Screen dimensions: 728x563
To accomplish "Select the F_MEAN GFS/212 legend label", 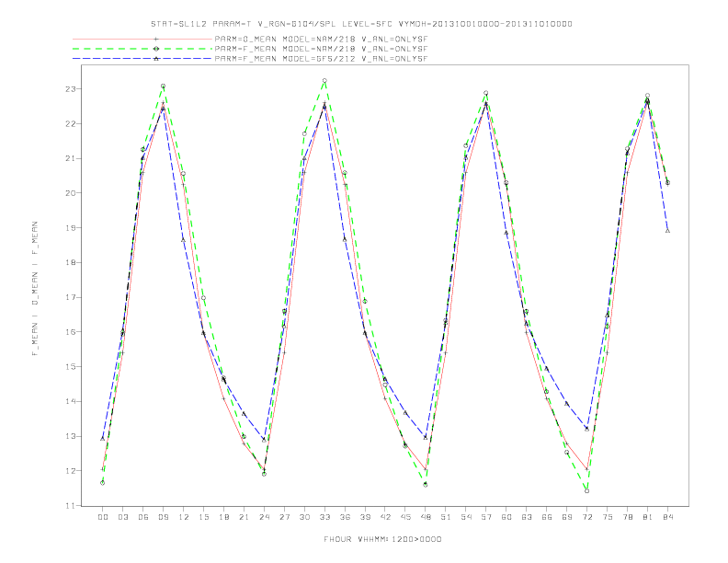I will 321,59.
